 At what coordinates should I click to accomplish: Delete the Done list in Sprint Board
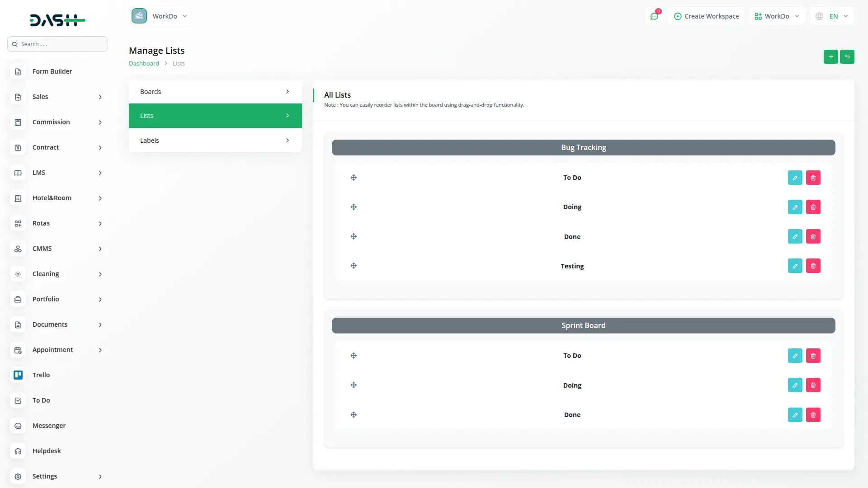[x=813, y=414]
